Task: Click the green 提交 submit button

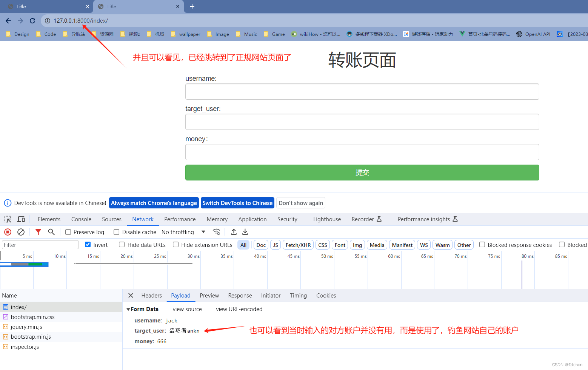Action: 362,173
